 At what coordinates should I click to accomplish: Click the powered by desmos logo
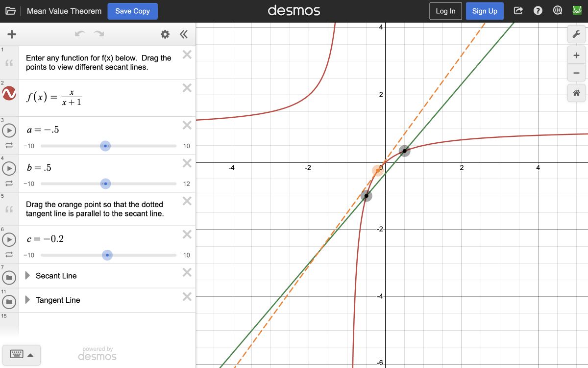tap(97, 354)
